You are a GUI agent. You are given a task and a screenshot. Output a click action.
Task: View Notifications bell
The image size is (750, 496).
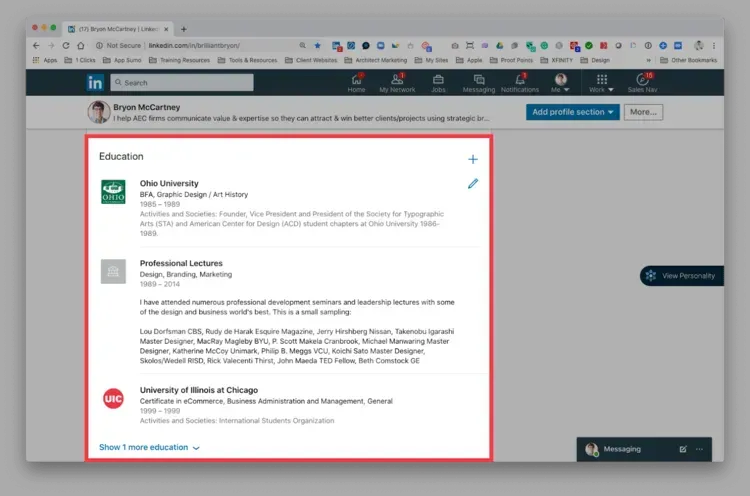click(520, 83)
